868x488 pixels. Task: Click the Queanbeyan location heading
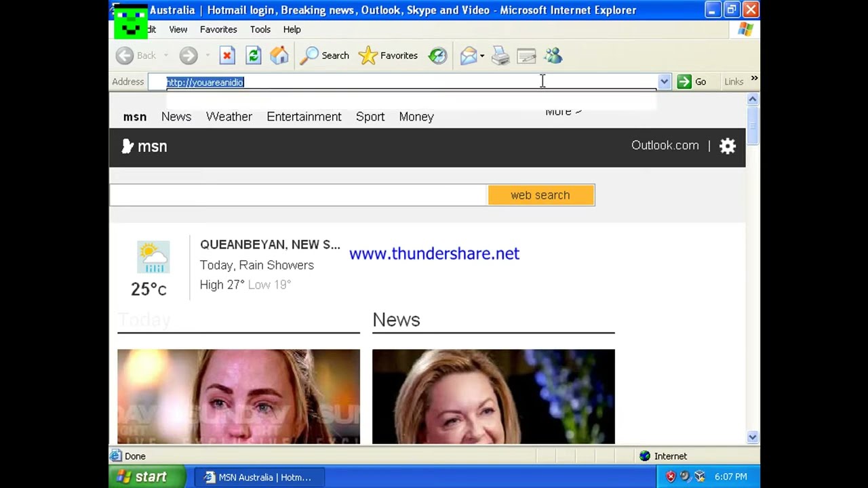click(270, 245)
